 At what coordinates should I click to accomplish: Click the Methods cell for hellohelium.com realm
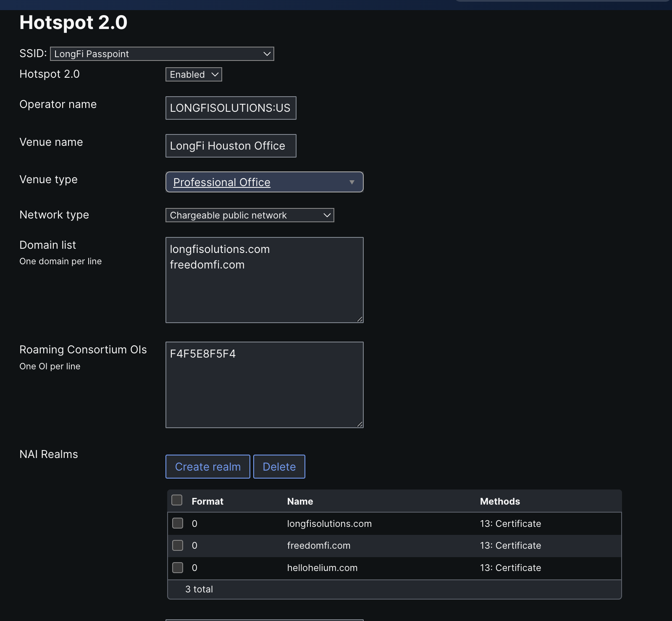point(510,568)
